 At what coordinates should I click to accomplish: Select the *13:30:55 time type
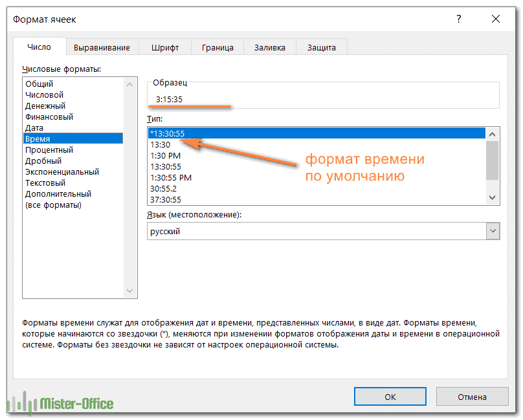[x=317, y=134]
